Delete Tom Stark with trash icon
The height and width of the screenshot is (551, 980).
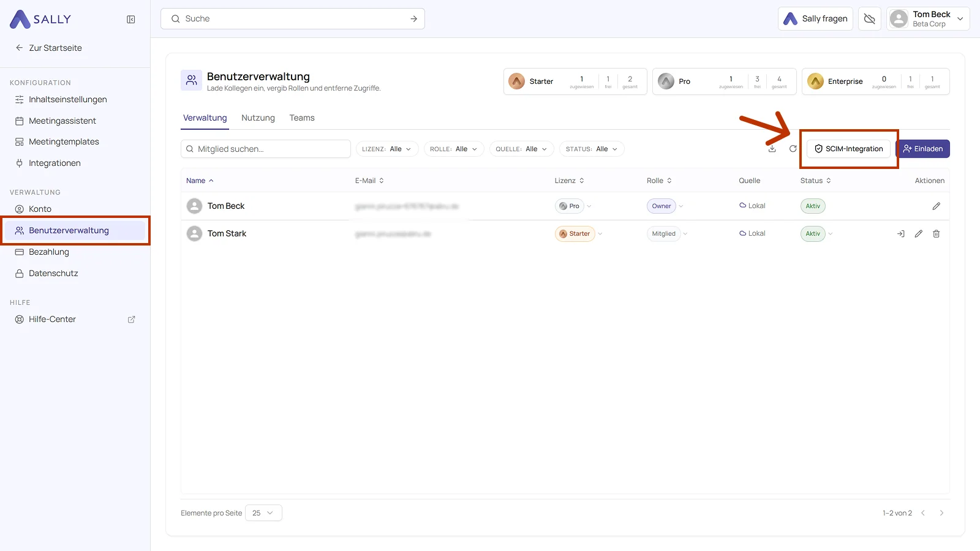tap(937, 234)
